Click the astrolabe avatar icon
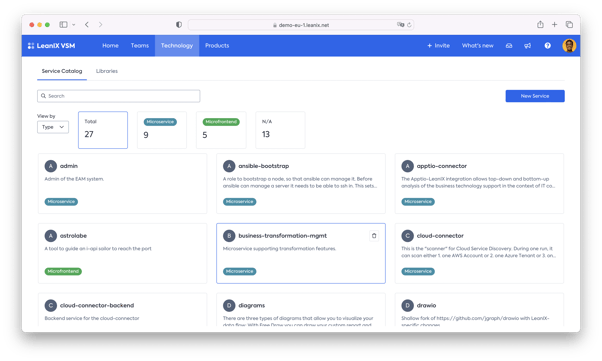This screenshot has height=361, width=602. (x=51, y=236)
